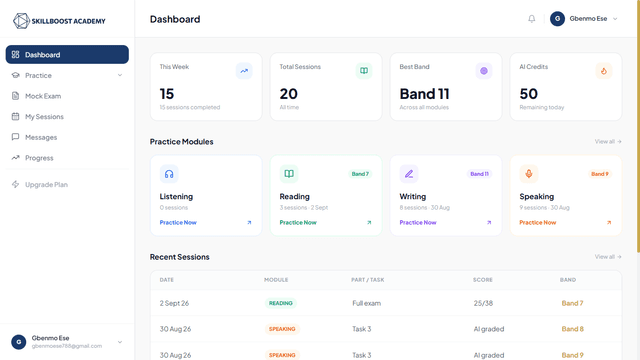Click the SPEAKING tag in Band 8 row
Viewport: 640px width, 360px height.
click(282, 329)
